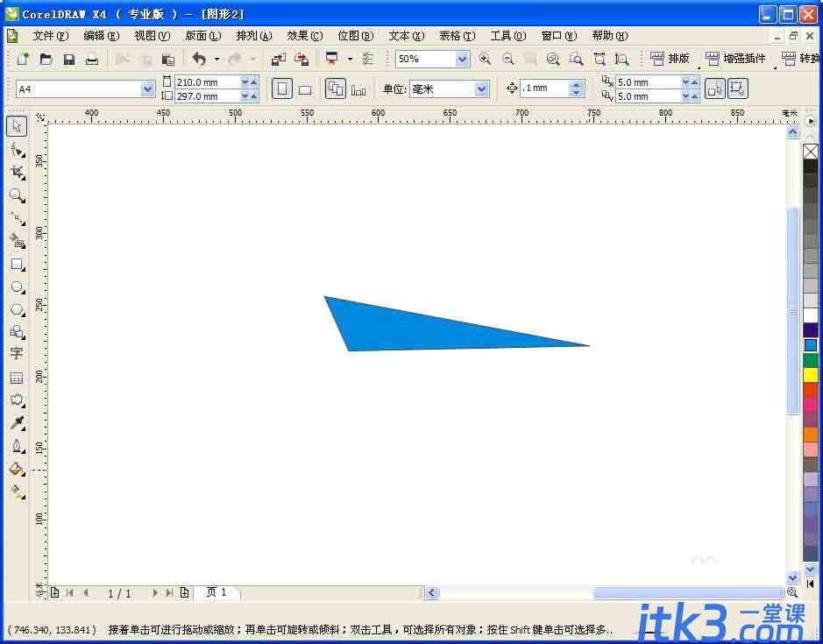Open the A4 paper size dropdown

tap(148, 89)
